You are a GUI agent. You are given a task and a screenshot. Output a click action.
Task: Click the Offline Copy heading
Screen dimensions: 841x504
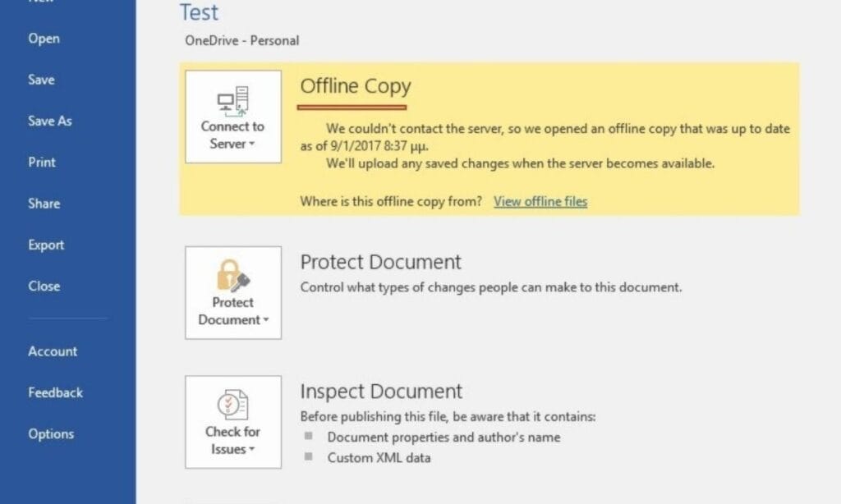355,87
